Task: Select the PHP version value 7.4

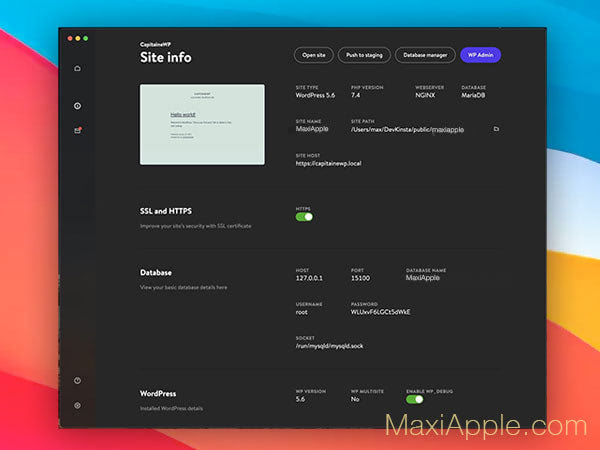Action: [355, 95]
